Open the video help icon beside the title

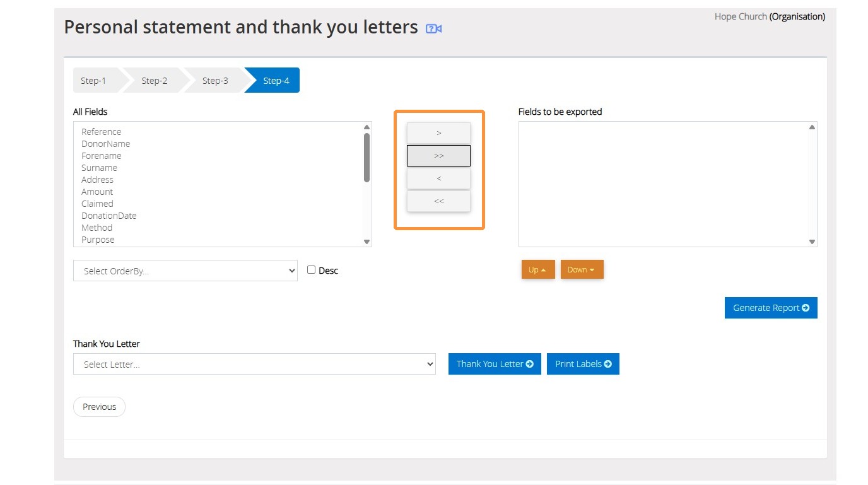pyautogui.click(x=433, y=28)
